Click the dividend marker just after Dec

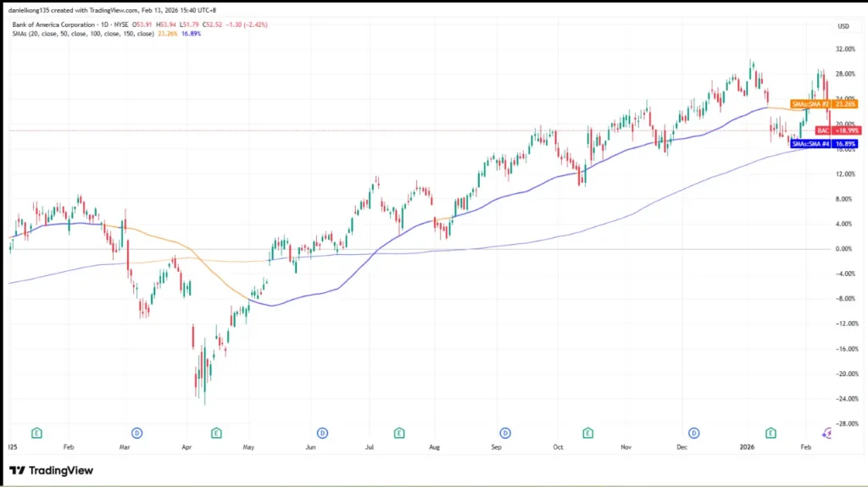[x=693, y=433]
